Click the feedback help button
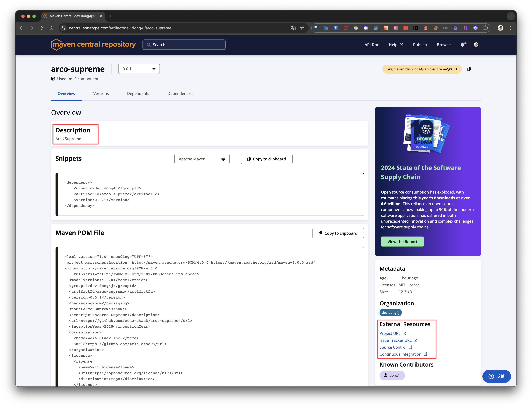 pos(496,376)
